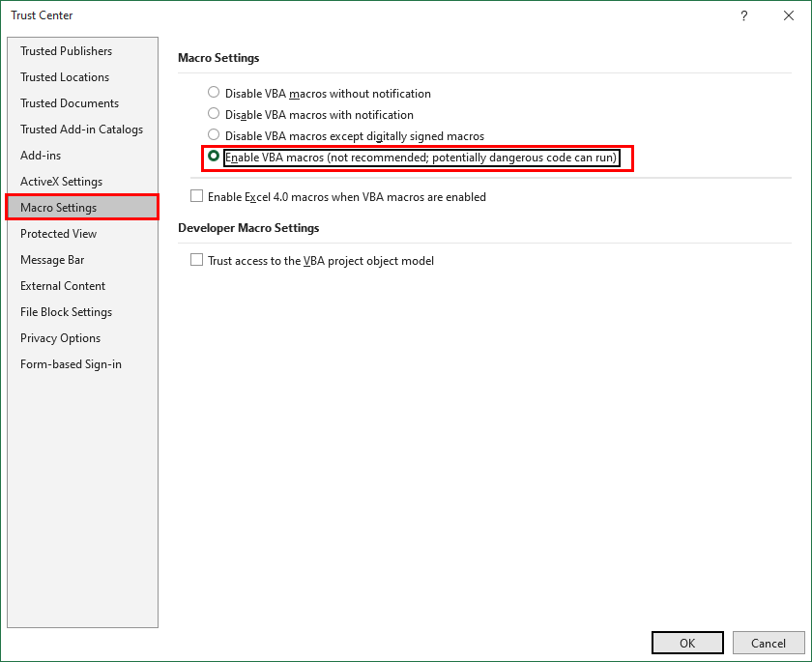Open File Block Settings section
Screen dimensions: 812x662
point(82,312)
